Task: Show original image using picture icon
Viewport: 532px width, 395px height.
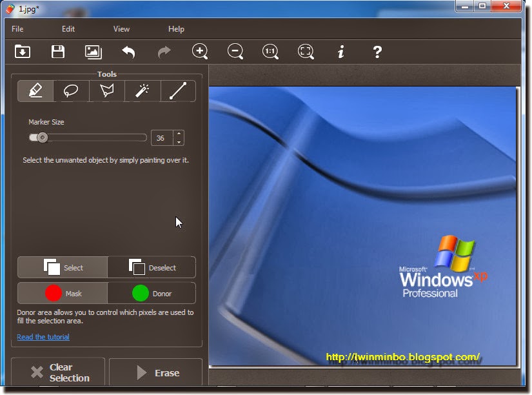Action: coord(94,52)
